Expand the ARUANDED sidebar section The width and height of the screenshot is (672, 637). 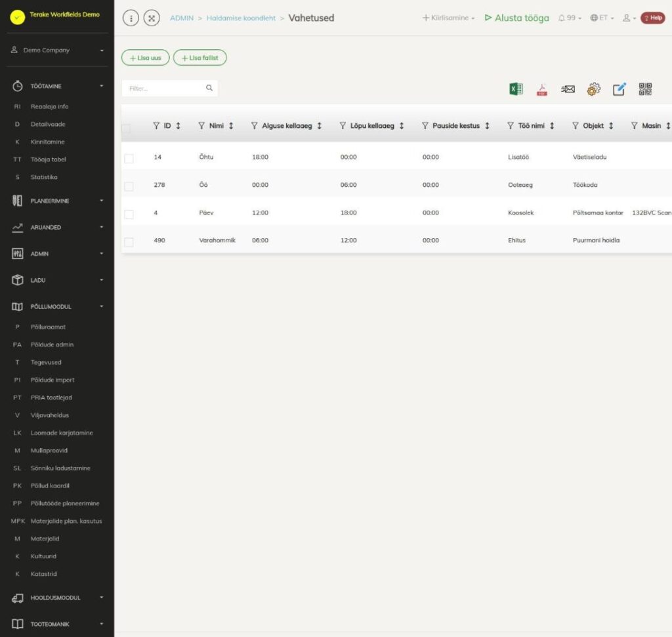coord(58,227)
